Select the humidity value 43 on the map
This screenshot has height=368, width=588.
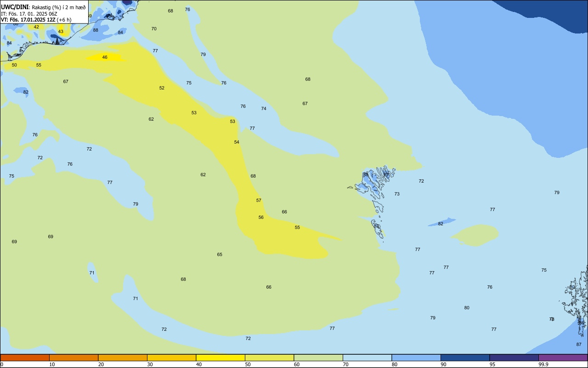(61, 32)
